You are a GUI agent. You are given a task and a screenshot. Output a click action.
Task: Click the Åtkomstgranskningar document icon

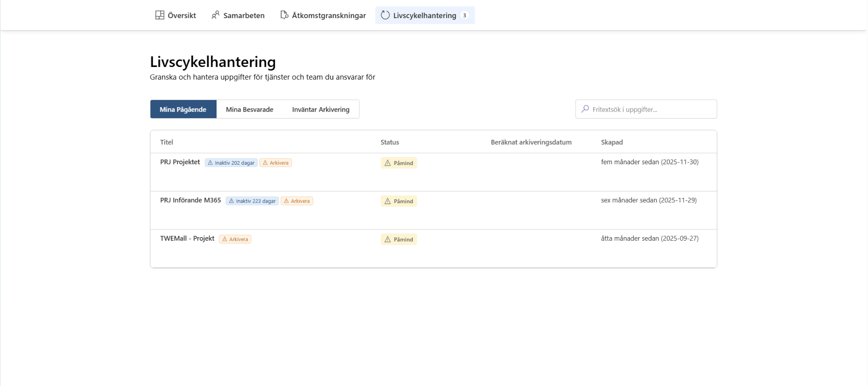point(284,15)
